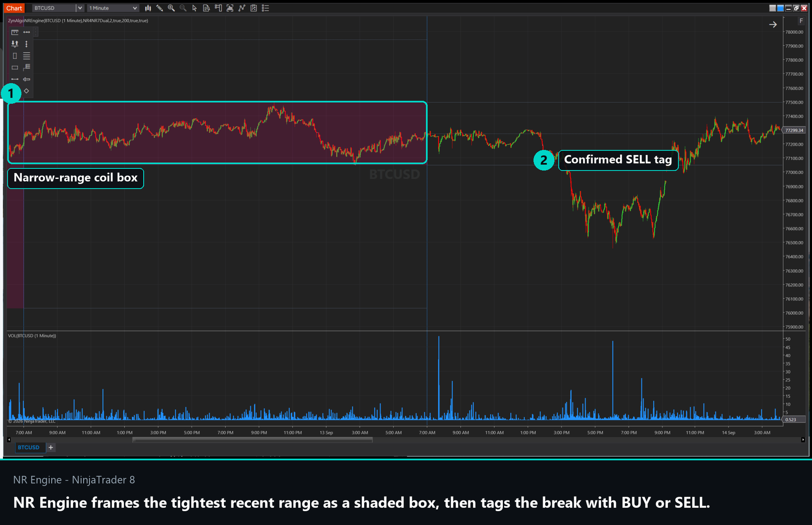
Task: Grab the drawing toolbar drag handle
Action: click(35, 32)
